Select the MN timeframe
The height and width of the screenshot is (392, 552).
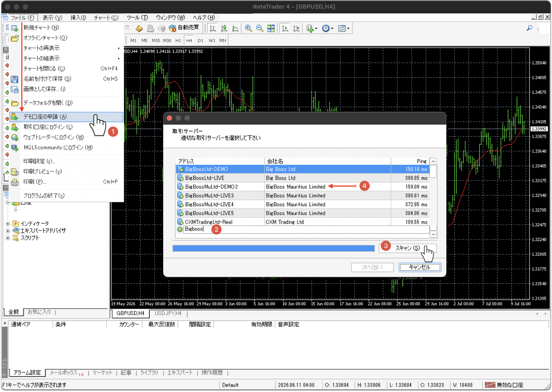(223, 40)
